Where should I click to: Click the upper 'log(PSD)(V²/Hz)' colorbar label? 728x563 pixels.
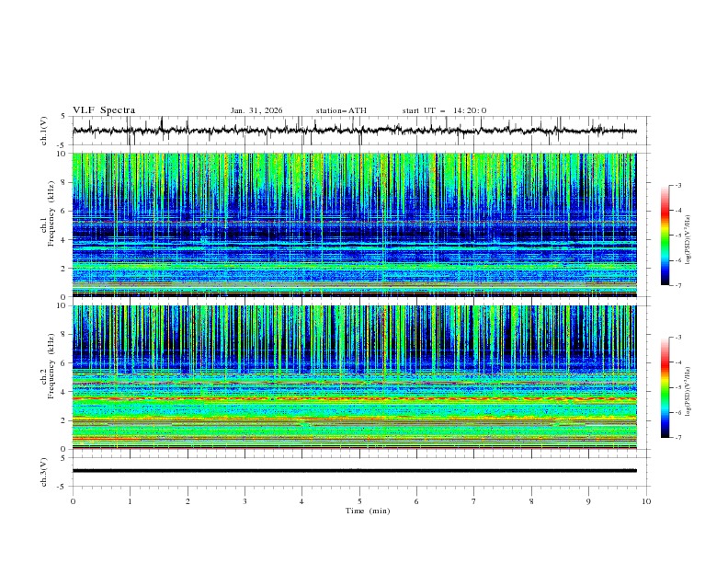[688, 240]
